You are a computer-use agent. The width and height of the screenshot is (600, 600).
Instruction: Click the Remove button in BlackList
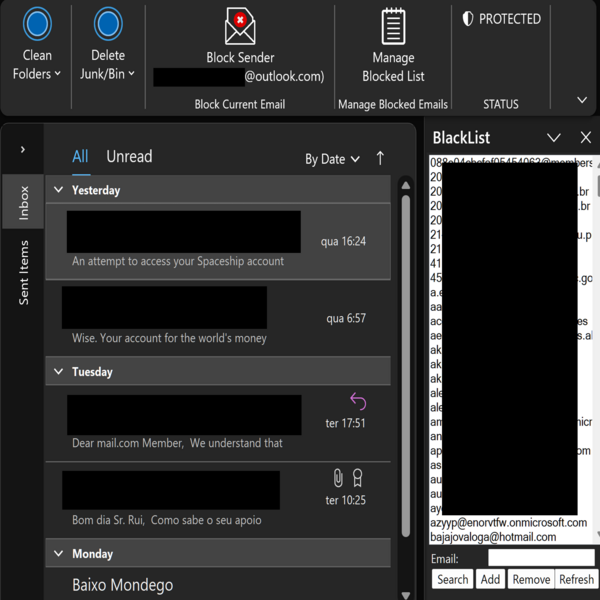point(532,579)
